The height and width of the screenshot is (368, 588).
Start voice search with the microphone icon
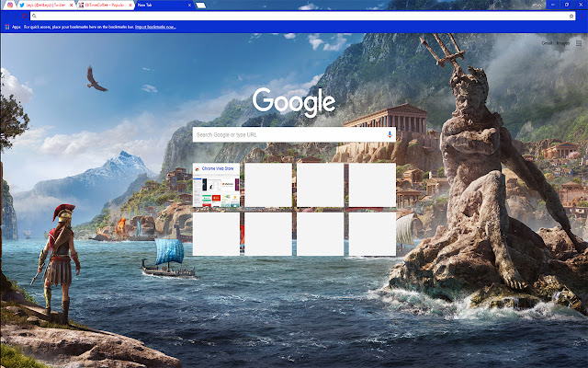click(x=390, y=135)
